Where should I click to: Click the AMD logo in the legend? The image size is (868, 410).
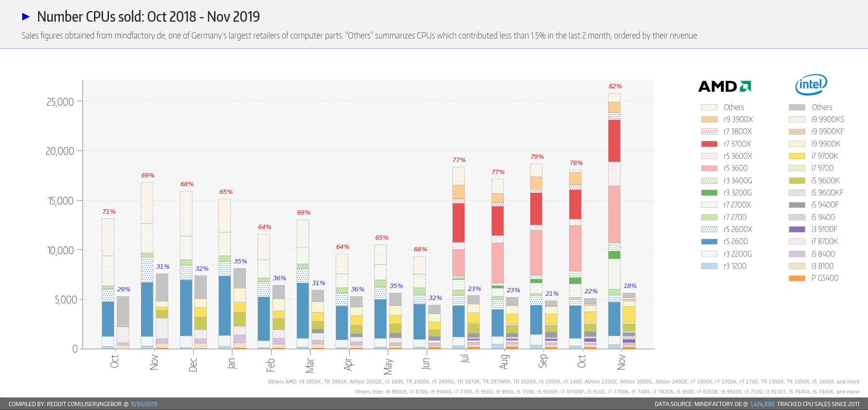pyautogui.click(x=725, y=86)
